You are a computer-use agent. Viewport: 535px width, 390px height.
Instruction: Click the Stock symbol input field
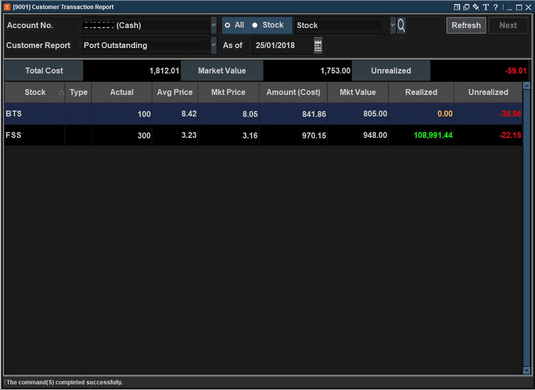click(x=342, y=26)
